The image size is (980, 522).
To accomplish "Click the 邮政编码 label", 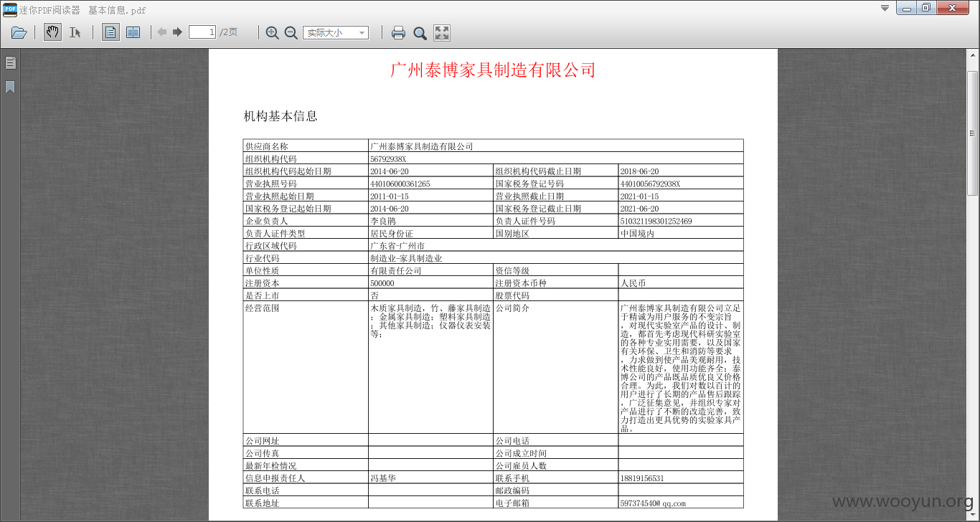I will coord(512,490).
